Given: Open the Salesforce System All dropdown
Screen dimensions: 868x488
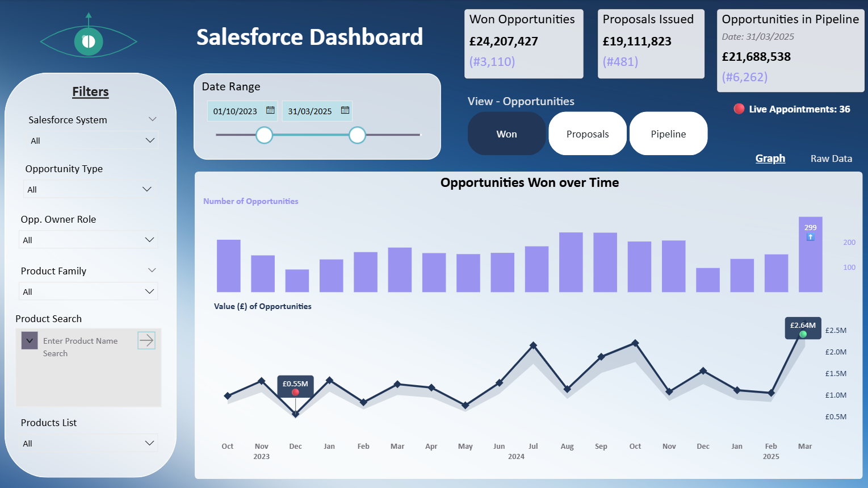Looking at the screenshot, I should (93, 140).
